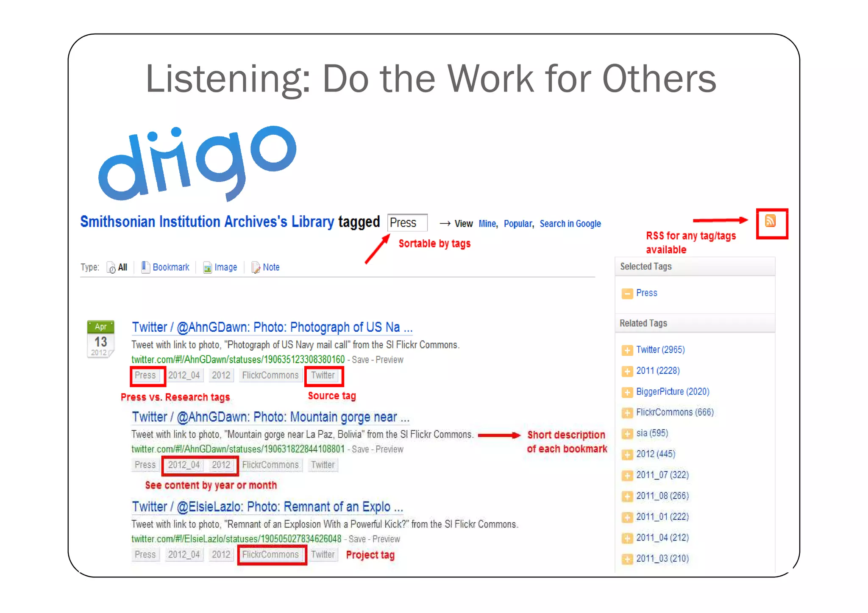Screen dimensions: 868x613
Task: View Mine bookmarks link
Action: pyautogui.click(x=487, y=224)
